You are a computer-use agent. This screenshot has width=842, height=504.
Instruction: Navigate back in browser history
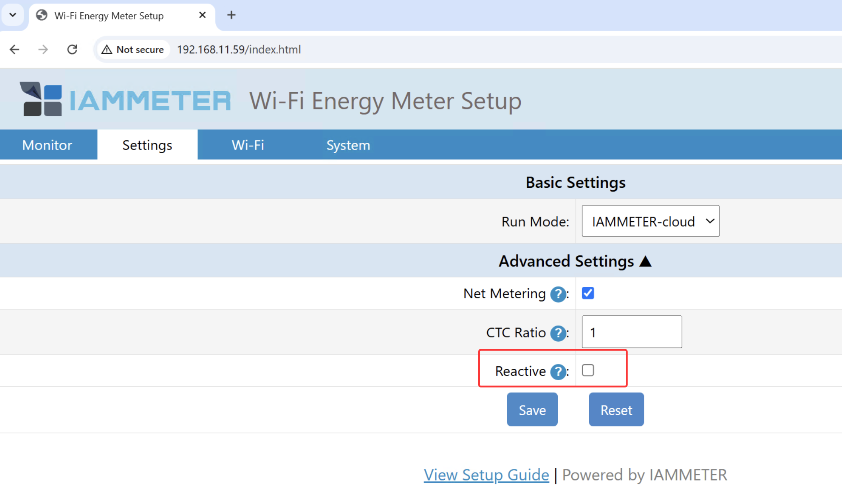click(x=14, y=49)
